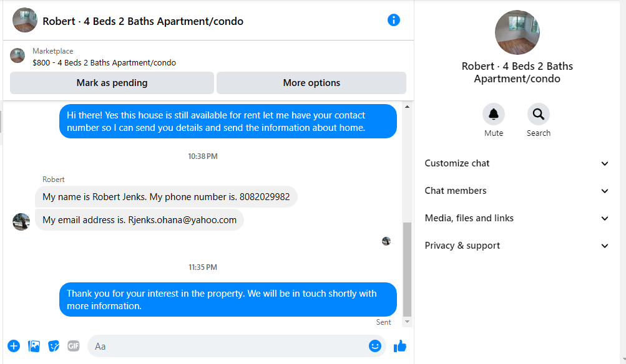This screenshot has width=626, height=364.
Task: Click the Aa message input field
Action: click(x=228, y=346)
